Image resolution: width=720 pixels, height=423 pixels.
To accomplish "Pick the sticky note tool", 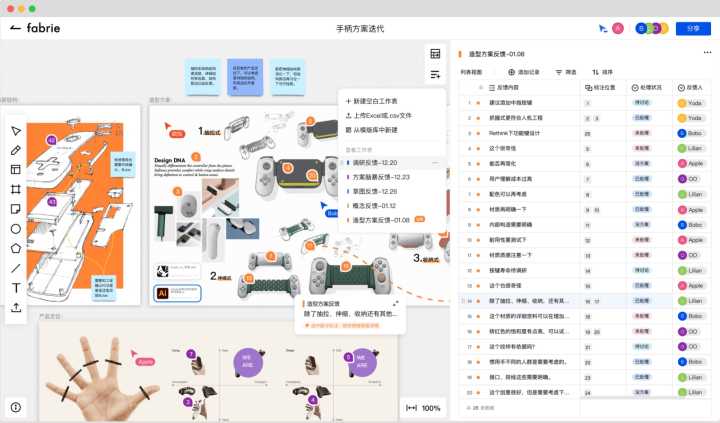I will [x=16, y=209].
